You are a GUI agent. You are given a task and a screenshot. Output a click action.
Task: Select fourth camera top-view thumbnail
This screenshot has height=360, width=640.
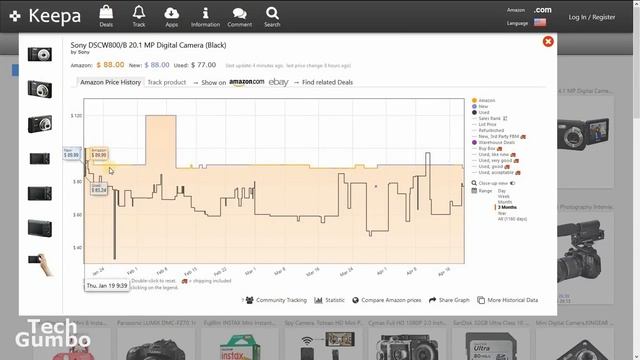coord(40,158)
